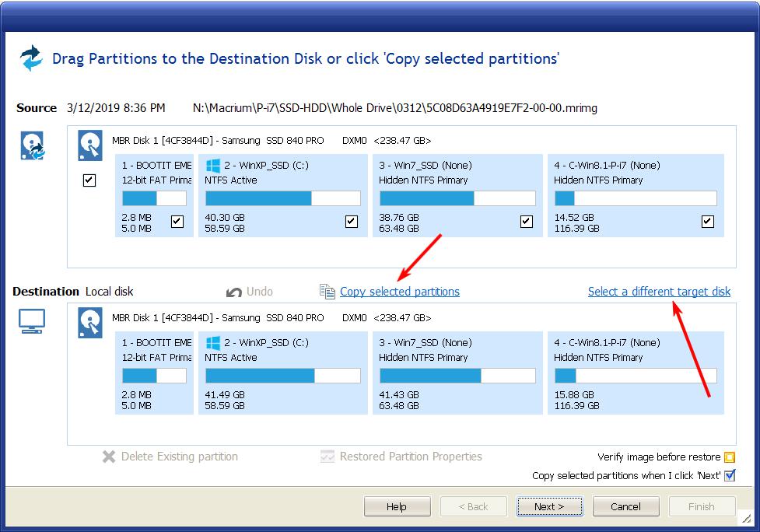
Task: Click the Windows logo on source WinXP_SSD partition
Action: pos(212,166)
